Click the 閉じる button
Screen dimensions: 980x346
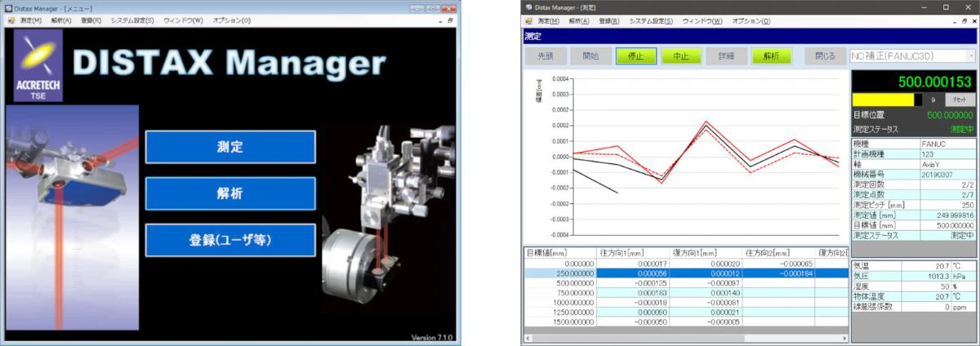tap(825, 56)
